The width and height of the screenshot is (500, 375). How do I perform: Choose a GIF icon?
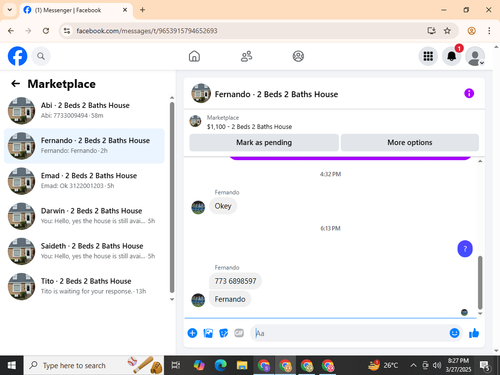239,333
